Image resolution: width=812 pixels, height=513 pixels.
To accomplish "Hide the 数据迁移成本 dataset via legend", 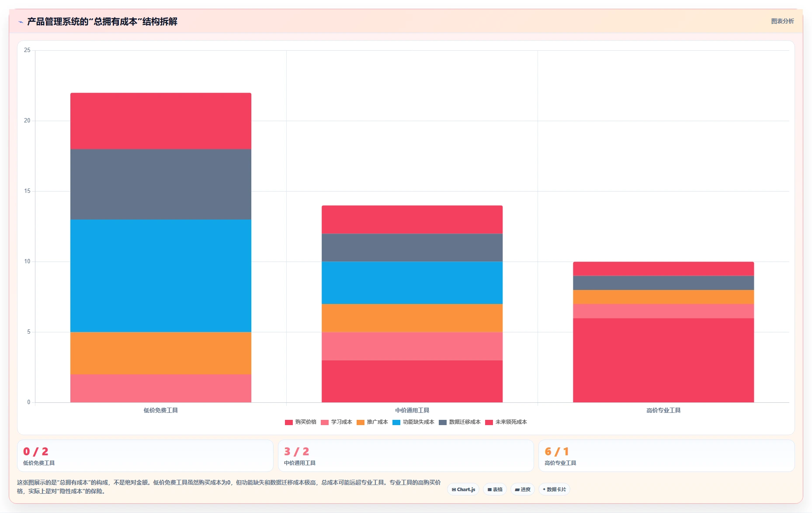I will pyautogui.click(x=460, y=422).
